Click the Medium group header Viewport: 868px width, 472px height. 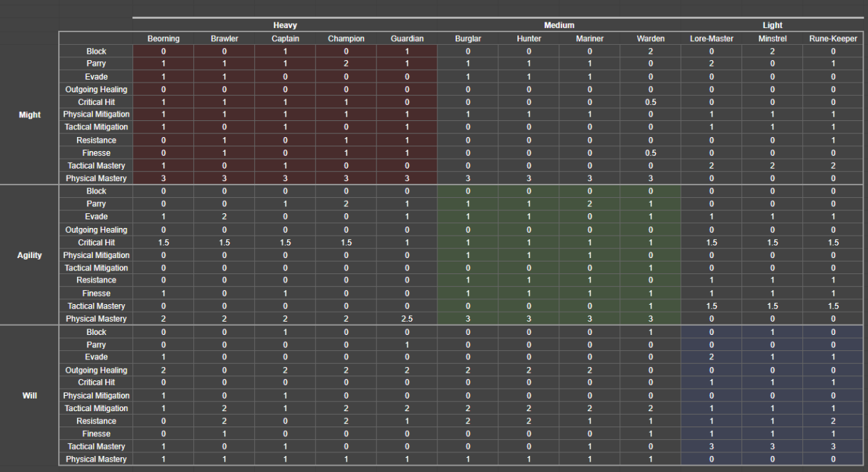[559, 25]
